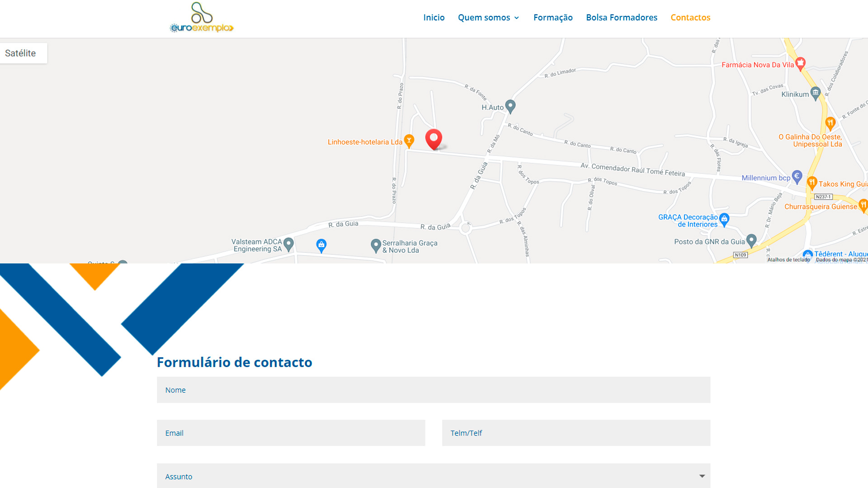Image resolution: width=868 pixels, height=488 pixels.
Task: Click the red location marker pin
Action: pos(434,138)
